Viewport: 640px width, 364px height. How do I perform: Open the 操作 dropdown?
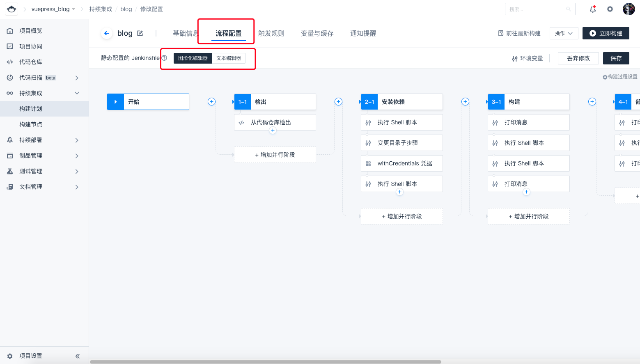point(564,33)
